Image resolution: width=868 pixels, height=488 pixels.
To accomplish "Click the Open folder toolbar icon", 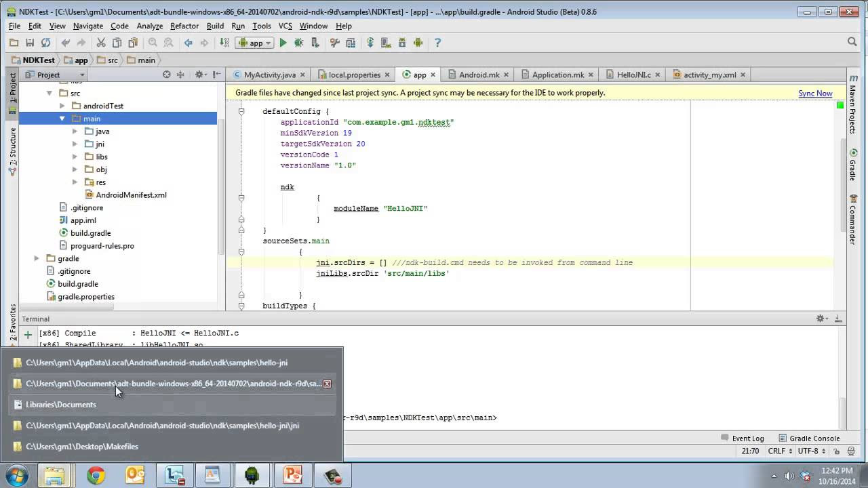I will tap(14, 43).
